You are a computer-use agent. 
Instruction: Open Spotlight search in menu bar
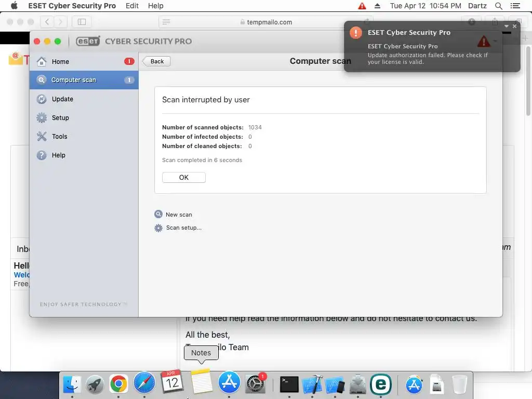coord(498,6)
